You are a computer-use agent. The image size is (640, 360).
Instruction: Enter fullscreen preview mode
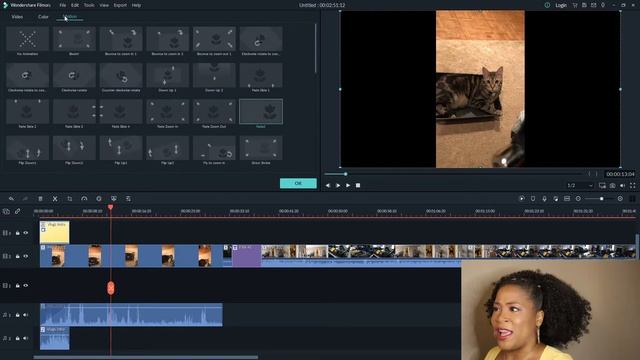[633, 185]
